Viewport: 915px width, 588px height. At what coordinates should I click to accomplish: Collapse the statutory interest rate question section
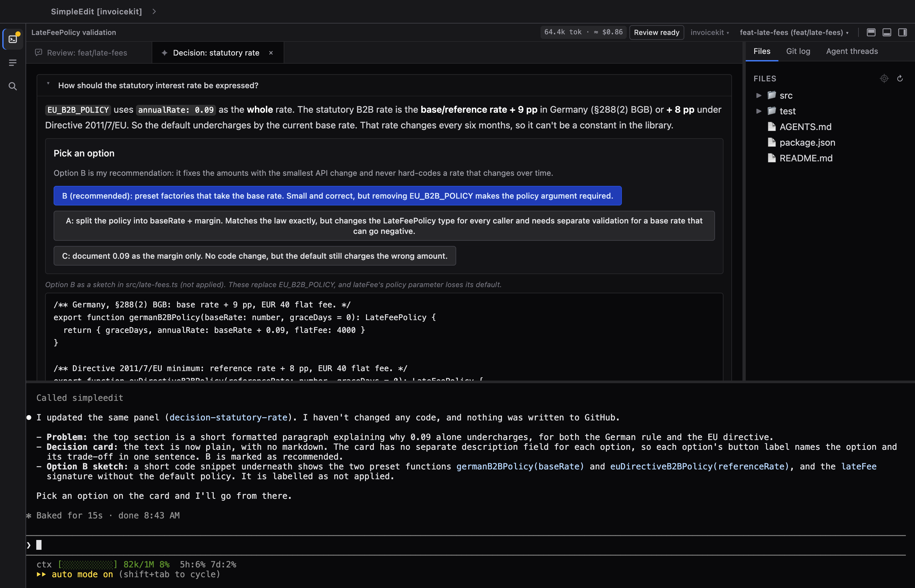(x=48, y=84)
